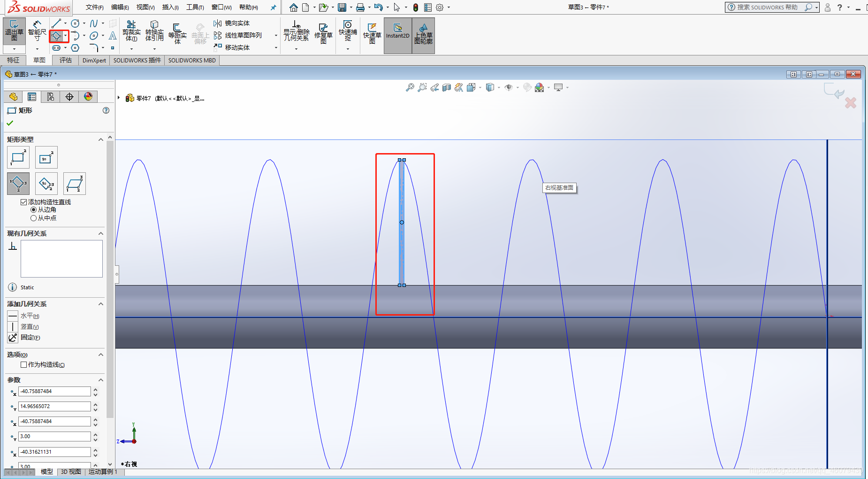Viewport: 868px width, 479px height.
Task: Select 3 Point Center Rectangle type
Action: pyautogui.click(x=46, y=184)
